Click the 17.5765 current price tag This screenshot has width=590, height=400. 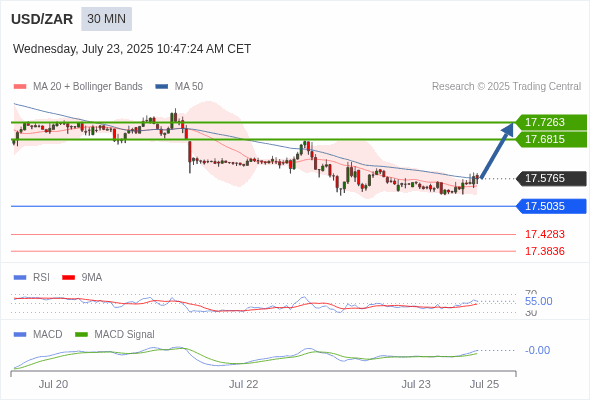tap(551, 178)
